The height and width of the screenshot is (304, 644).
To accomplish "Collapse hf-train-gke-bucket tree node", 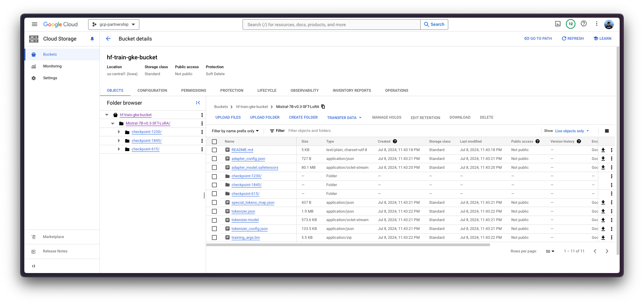I will click(x=107, y=115).
